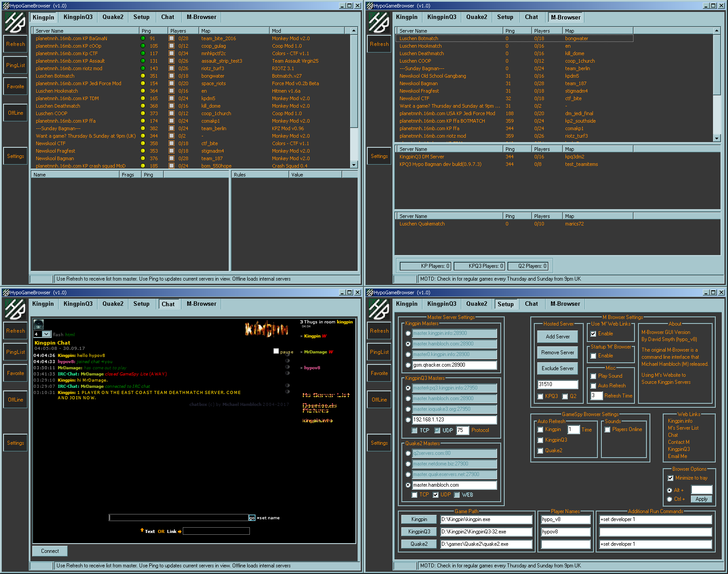Click the Exclude Server button

[558, 368]
